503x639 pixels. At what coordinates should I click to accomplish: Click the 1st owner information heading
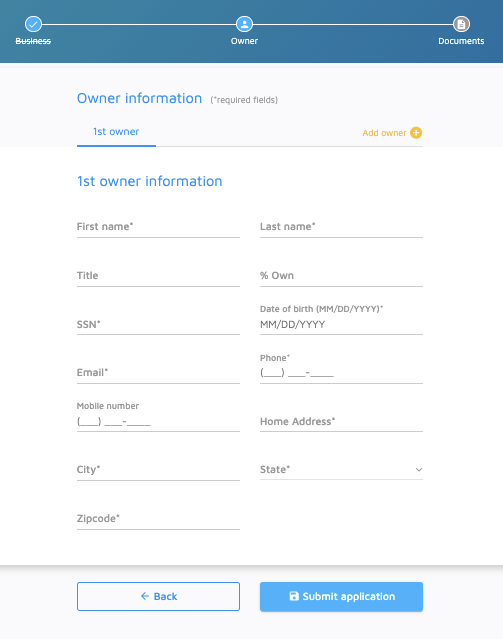pyautogui.click(x=150, y=181)
